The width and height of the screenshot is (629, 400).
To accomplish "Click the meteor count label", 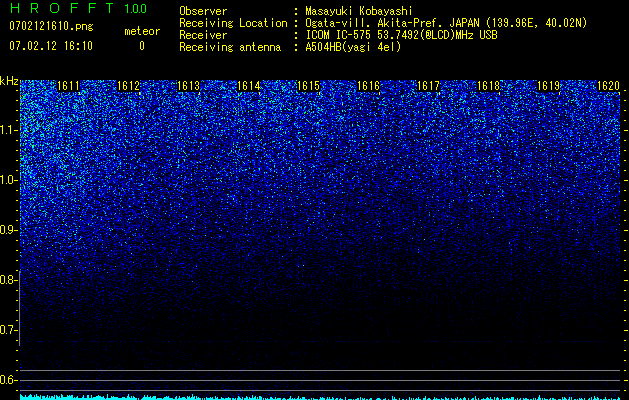I will pos(142,31).
